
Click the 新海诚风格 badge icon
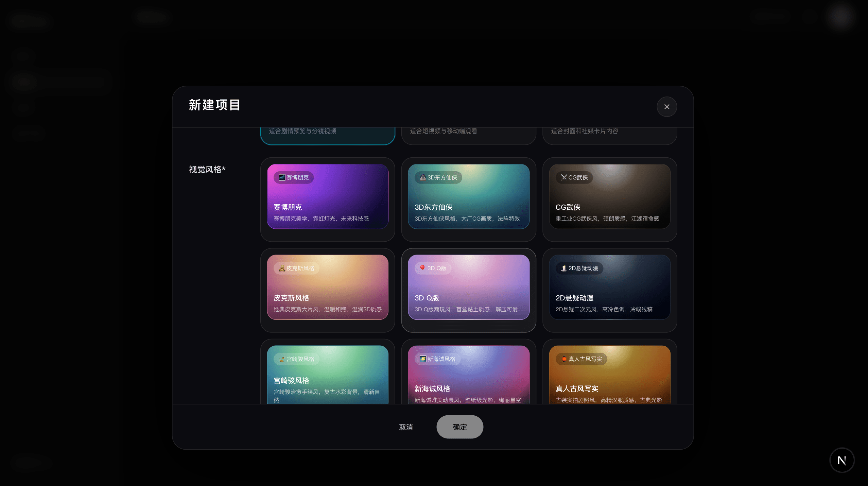(x=423, y=359)
